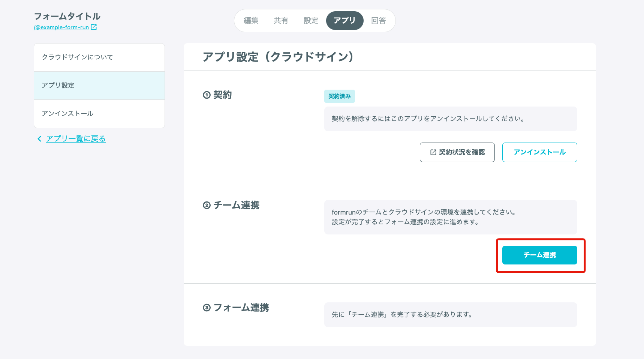Click the ① 契約 section heading

pos(217,95)
